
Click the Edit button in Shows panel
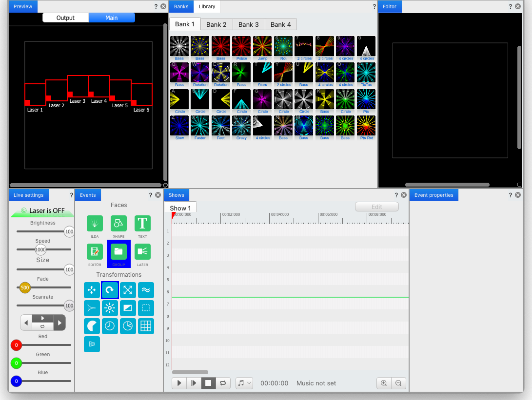[376, 207]
